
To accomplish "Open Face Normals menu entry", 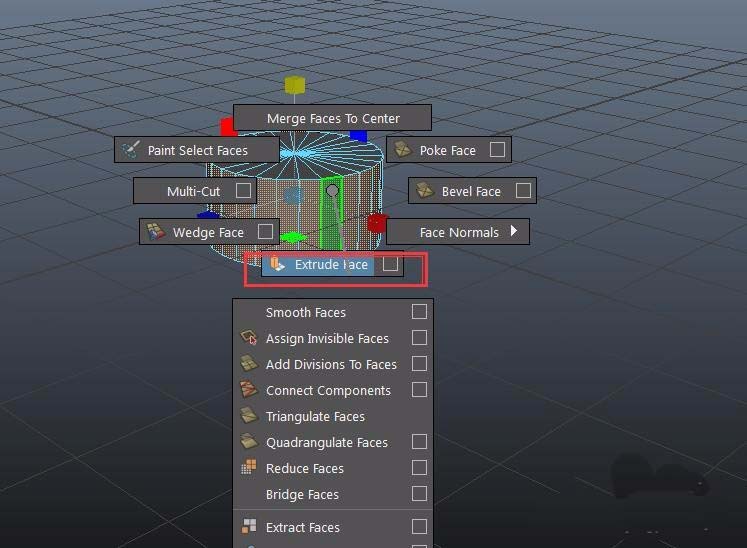I will [x=458, y=232].
